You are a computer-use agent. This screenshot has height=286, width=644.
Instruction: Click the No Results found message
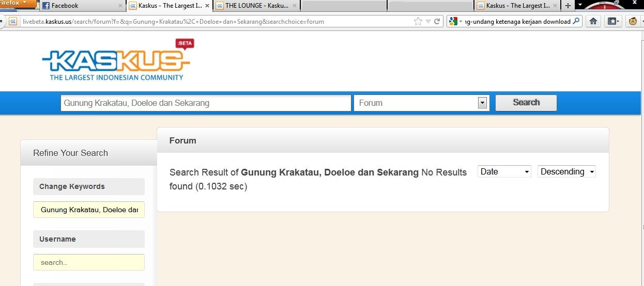tap(318, 179)
